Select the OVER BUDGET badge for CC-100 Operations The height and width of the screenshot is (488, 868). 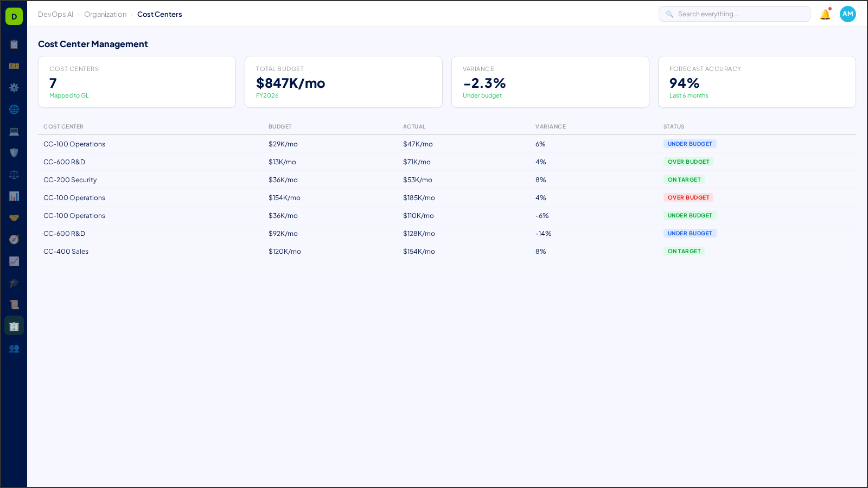(x=688, y=197)
